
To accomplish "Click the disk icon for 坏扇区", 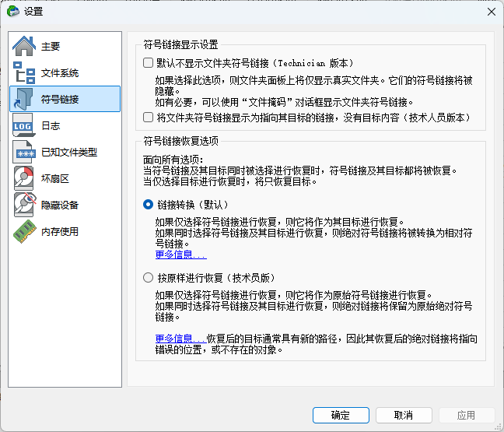I will point(23,178).
